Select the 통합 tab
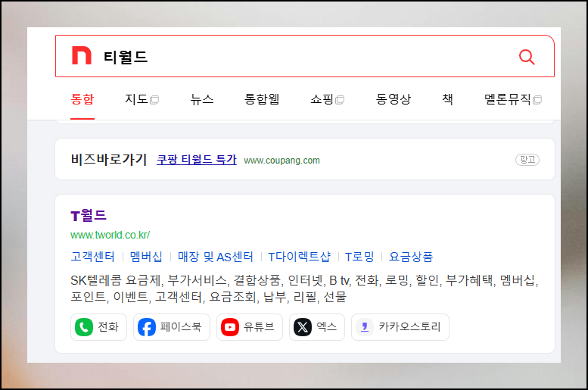 82,99
